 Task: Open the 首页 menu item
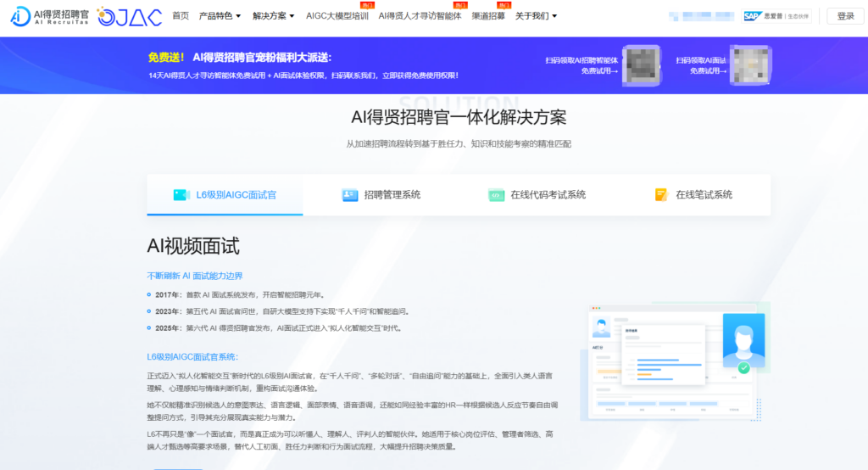(181, 16)
